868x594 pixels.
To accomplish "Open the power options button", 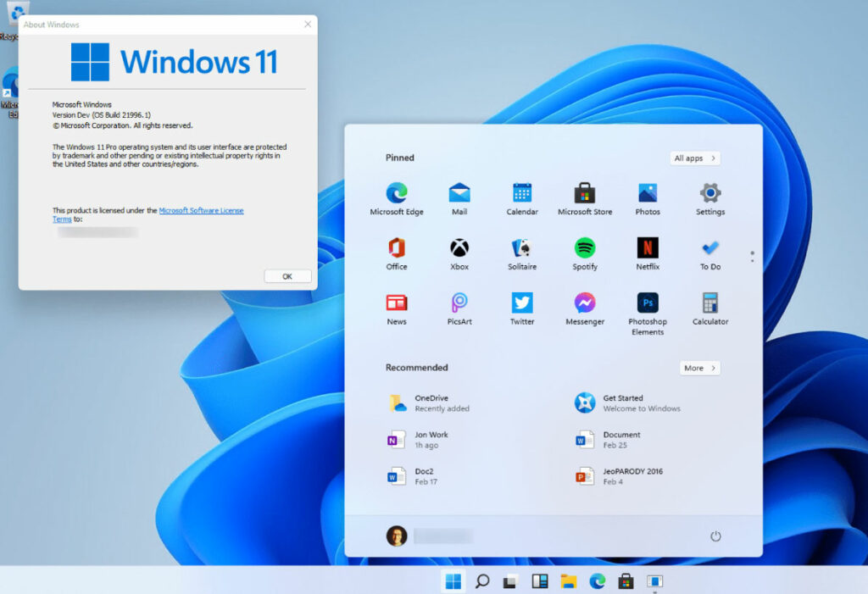I will pos(715,536).
